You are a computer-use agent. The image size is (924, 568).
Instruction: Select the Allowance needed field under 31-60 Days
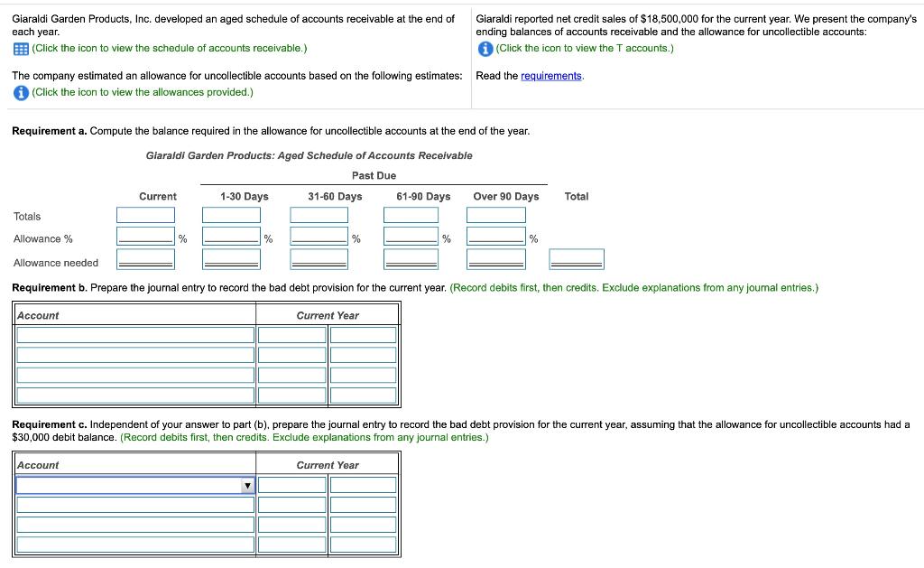[319, 259]
